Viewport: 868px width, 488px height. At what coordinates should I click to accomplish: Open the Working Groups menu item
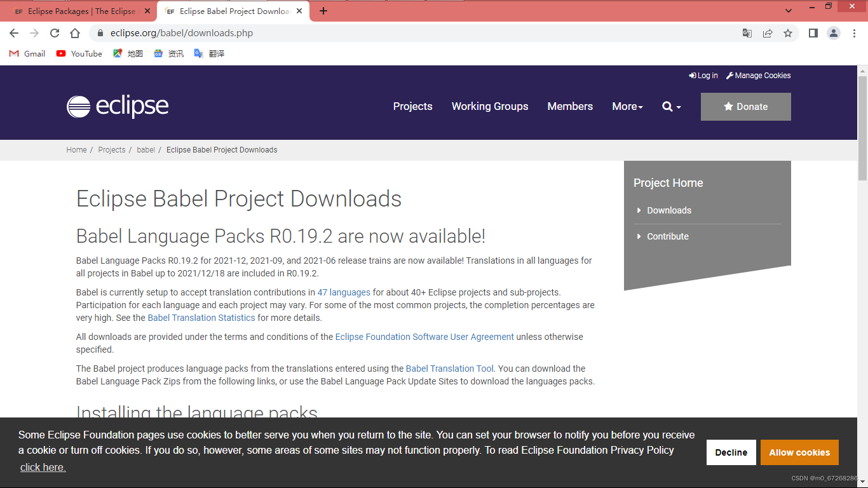pyautogui.click(x=490, y=107)
